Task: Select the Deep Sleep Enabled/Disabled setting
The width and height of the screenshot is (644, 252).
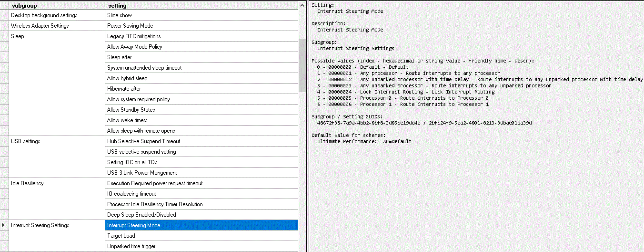Action: [201, 215]
